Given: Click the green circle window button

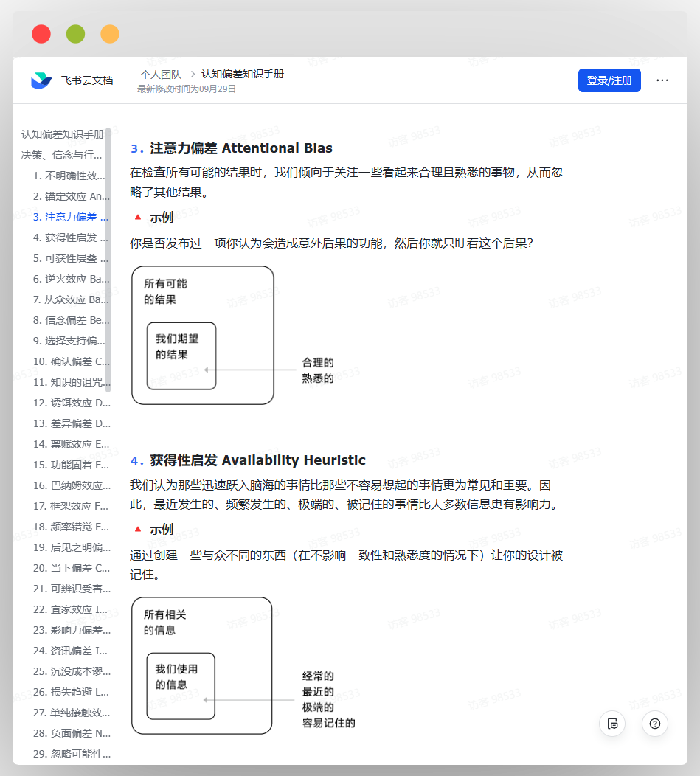Looking at the screenshot, I should pyautogui.click(x=75, y=34).
